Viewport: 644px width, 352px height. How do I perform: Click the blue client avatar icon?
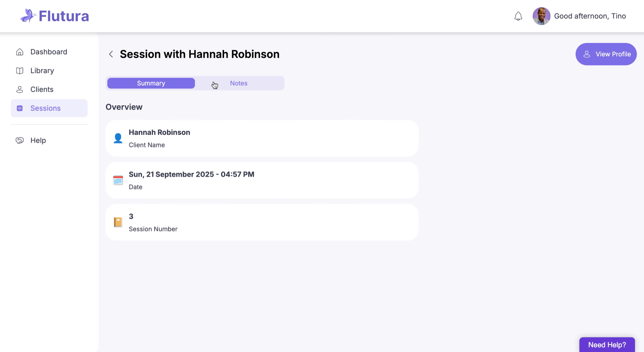point(118,138)
